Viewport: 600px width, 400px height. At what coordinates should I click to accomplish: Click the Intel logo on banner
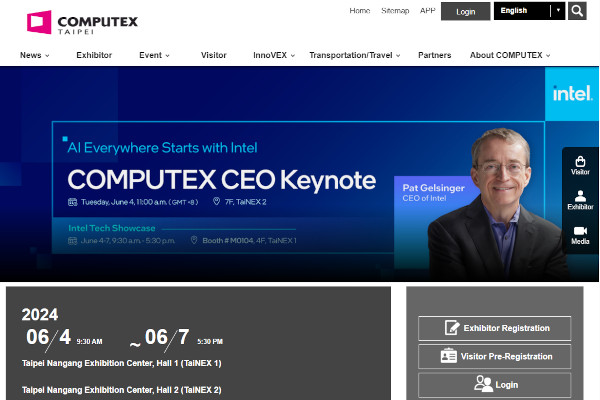point(572,93)
